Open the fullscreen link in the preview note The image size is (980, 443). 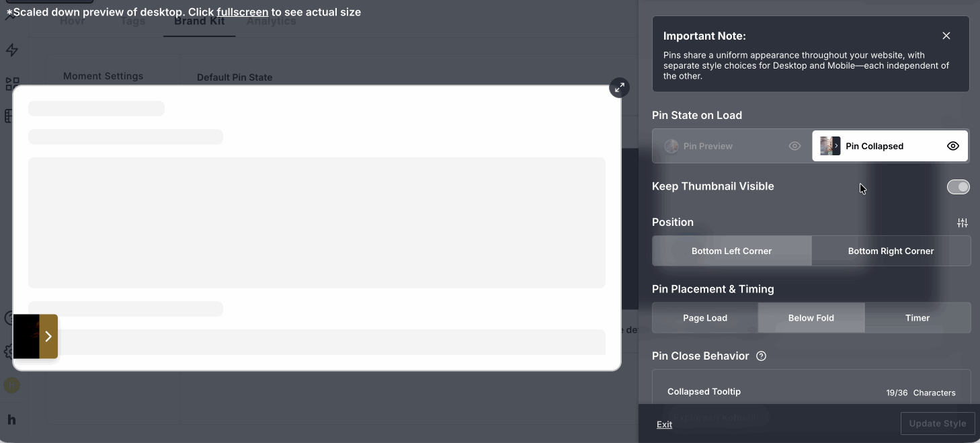tap(243, 12)
